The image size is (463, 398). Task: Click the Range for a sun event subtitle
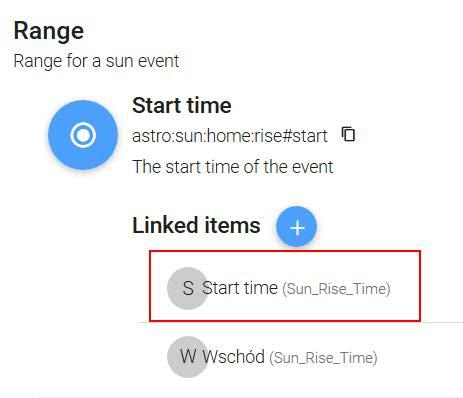96,61
